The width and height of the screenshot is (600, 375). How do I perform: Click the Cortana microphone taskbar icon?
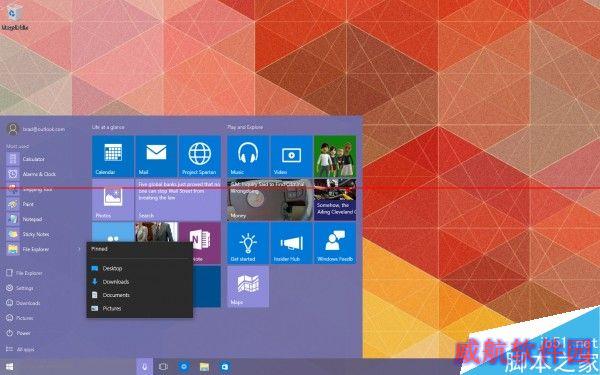point(145,367)
